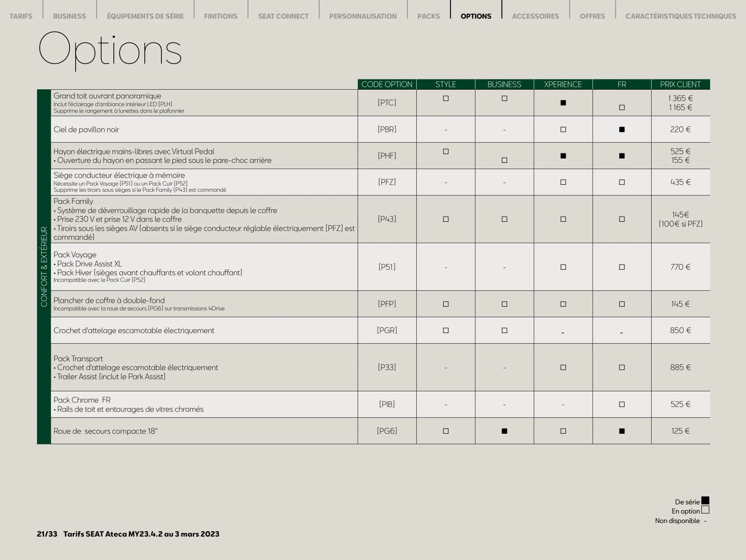Go to the ACCESSOIRES tab
Image resolution: width=746 pixels, height=560 pixels.
pyautogui.click(x=536, y=16)
